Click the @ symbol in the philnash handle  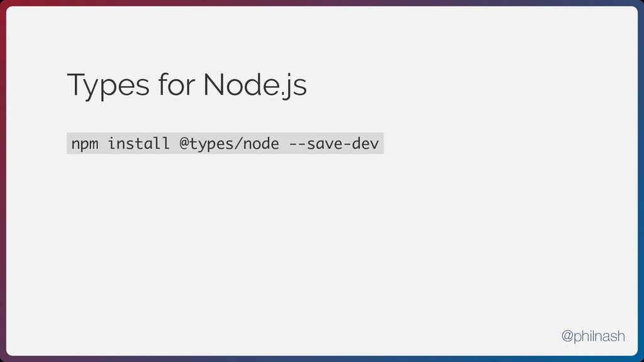568,337
